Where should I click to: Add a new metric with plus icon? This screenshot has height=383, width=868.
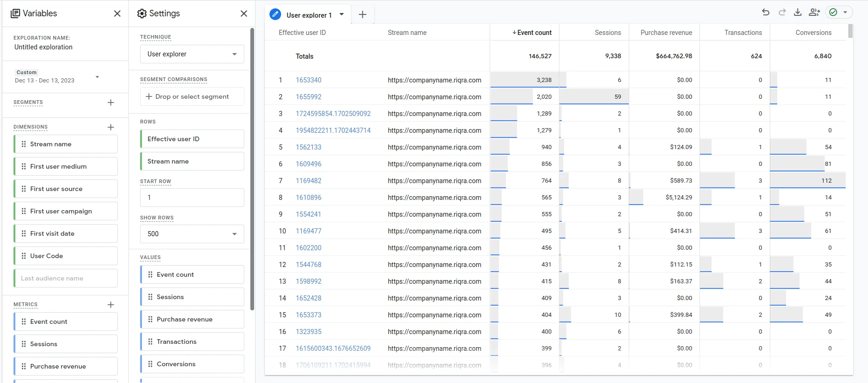coord(111,305)
